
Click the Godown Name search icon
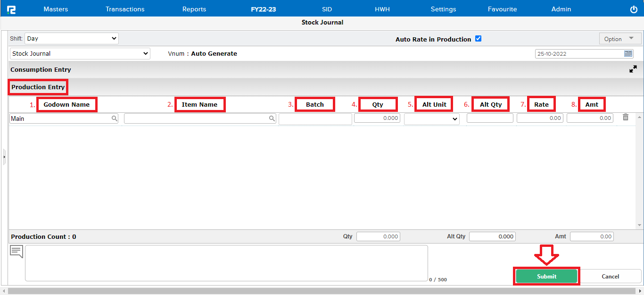tap(115, 119)
